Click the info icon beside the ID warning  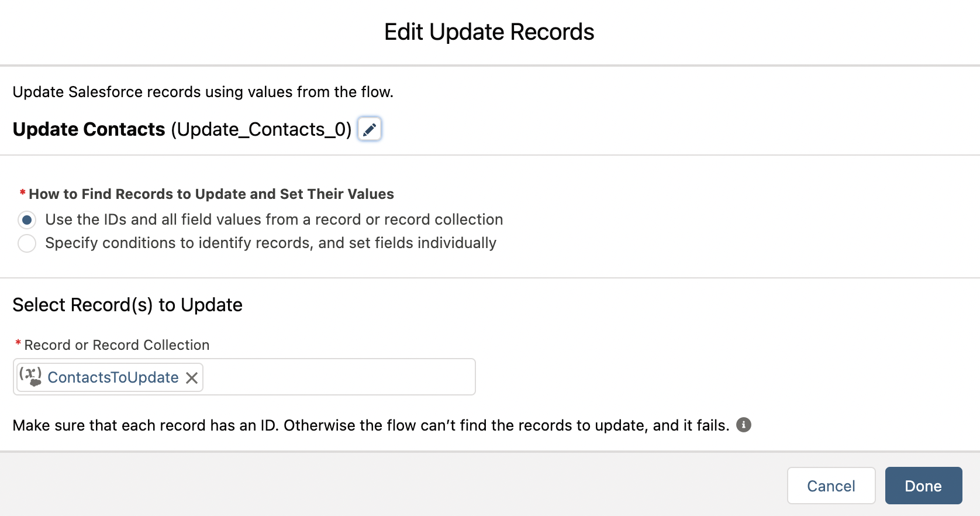pos(743,425)
